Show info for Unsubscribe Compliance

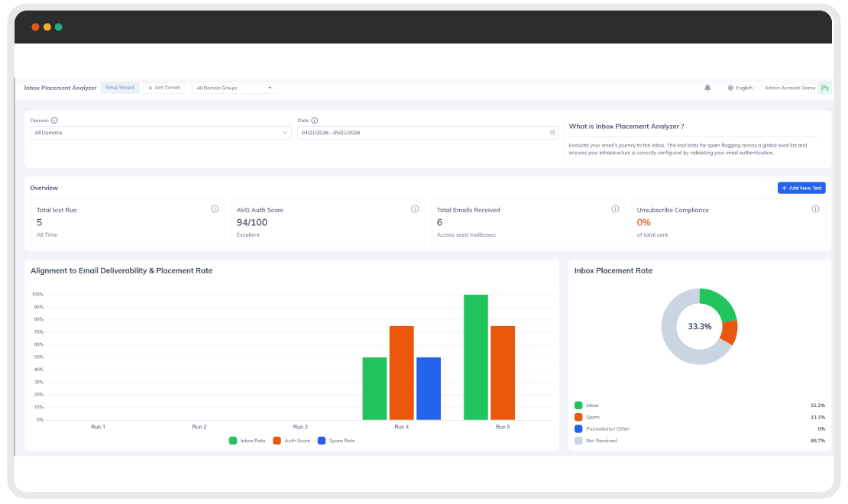pyautogui.click(x=815, y=209)
